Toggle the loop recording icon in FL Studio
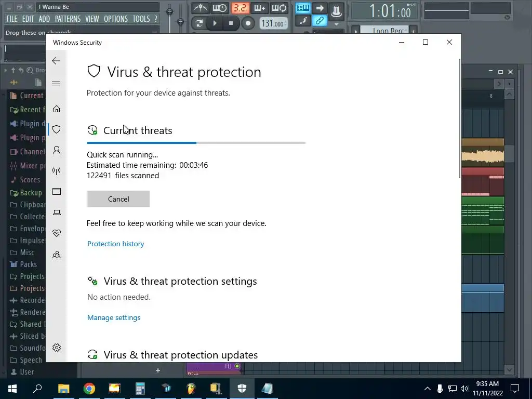 tap(279, 8)
